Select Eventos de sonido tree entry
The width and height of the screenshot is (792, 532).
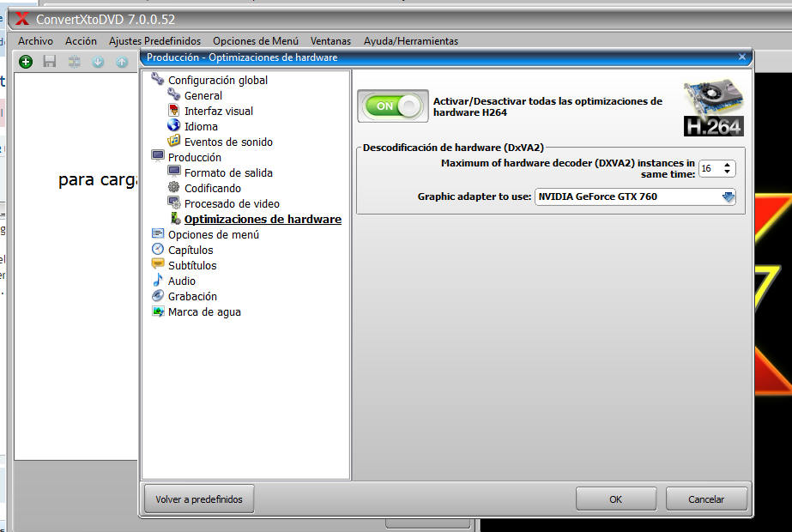[x=228, y=142]
